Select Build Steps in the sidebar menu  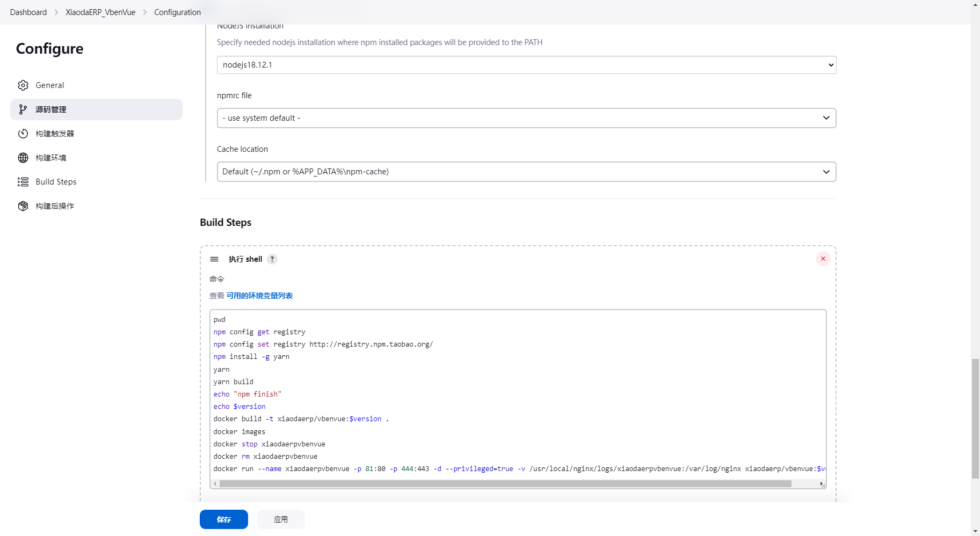56,182
